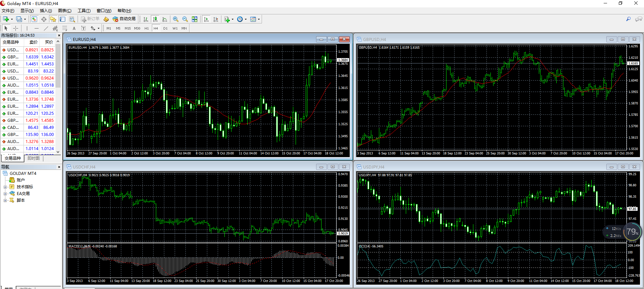Open a new chart via toolbar icon
644x289 pixels.
tap(6, 19)
